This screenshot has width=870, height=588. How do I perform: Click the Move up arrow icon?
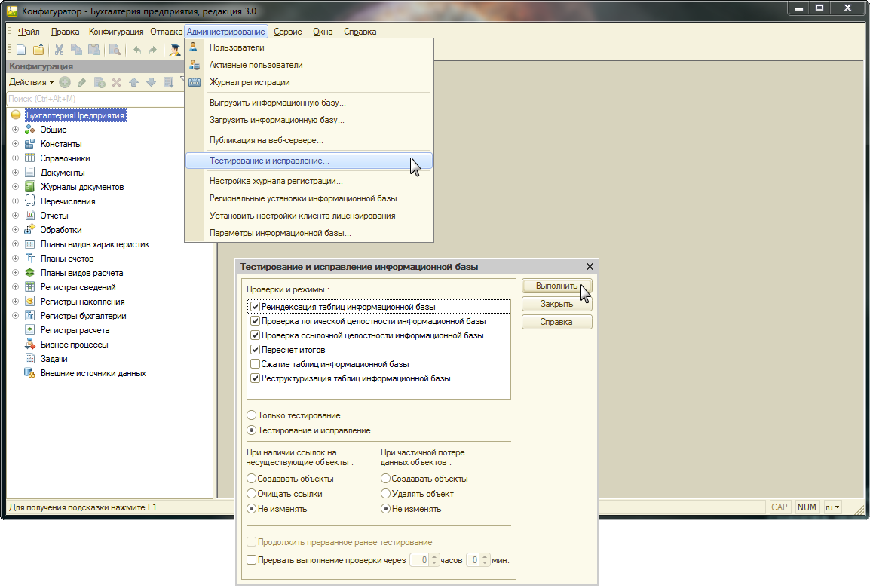133,83
